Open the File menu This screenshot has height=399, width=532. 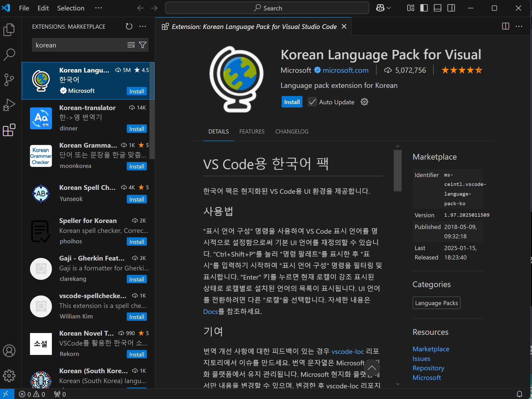pyautogui.click(x=24, y=8)
